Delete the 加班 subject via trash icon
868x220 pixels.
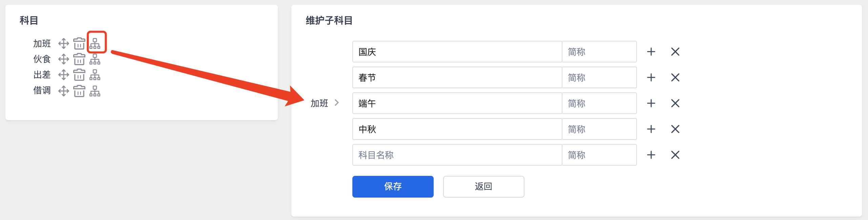(x=79, y=43)
